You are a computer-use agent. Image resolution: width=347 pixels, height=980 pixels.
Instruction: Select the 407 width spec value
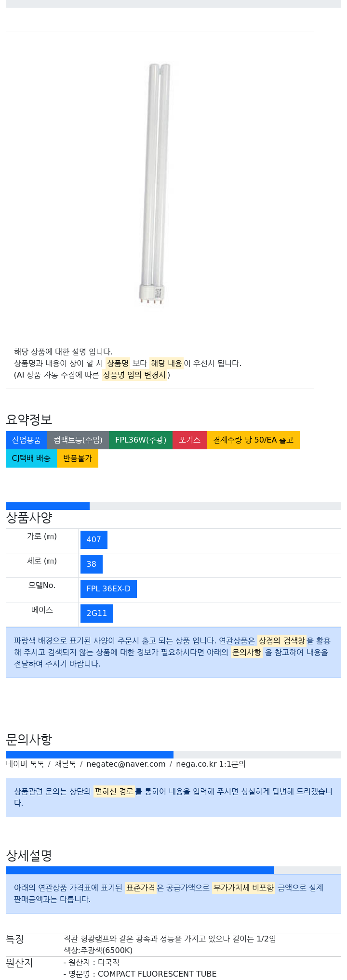click(93, 540)
